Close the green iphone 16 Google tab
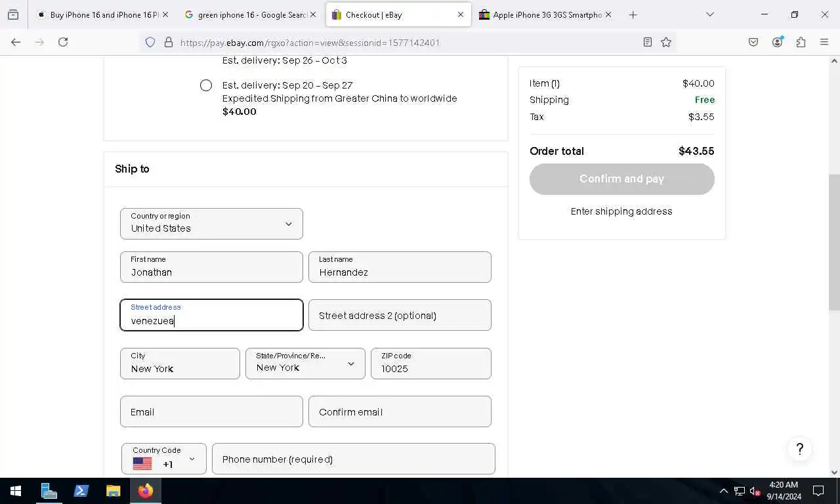 312,14
